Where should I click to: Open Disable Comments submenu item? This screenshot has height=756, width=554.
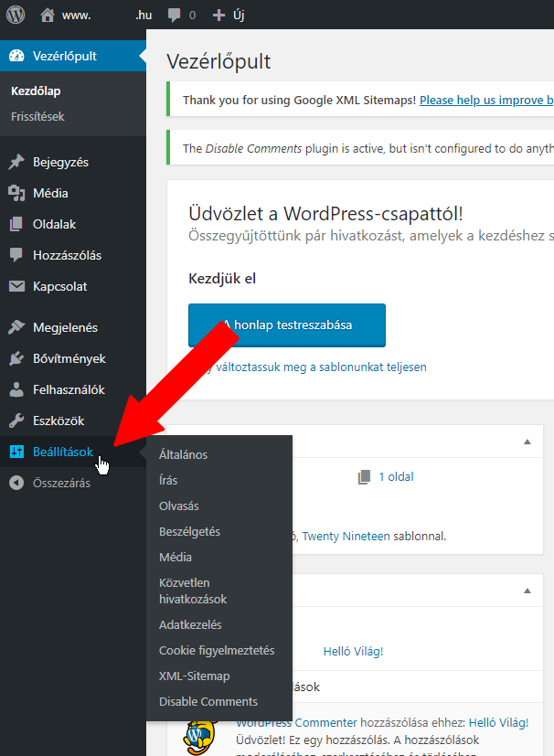coord(208,701)
